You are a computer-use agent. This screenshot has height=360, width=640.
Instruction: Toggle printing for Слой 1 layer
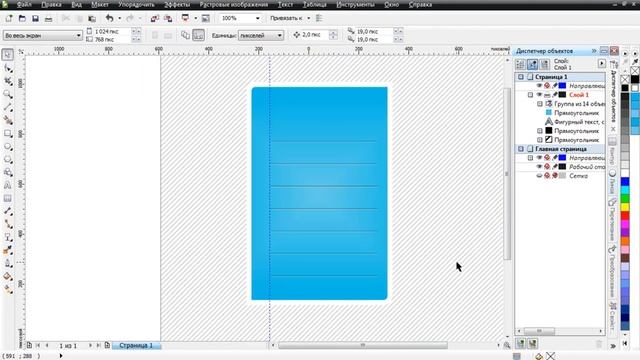point(547,95)
